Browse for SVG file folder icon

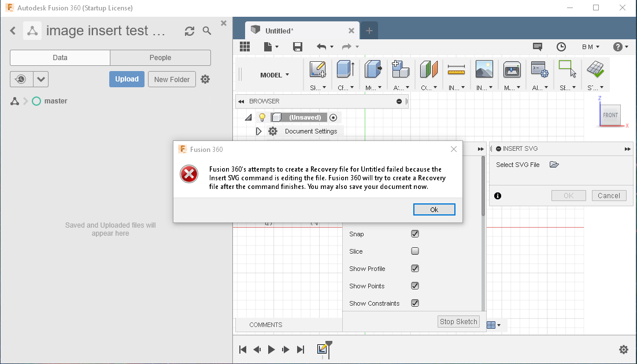(x=554, y=165)
